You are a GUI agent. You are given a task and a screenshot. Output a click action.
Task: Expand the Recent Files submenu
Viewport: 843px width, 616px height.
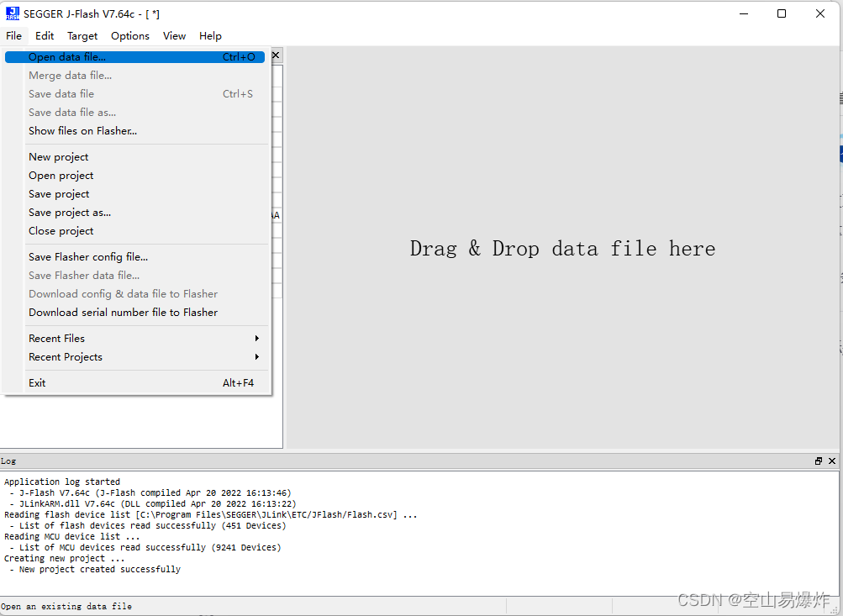click(x=135, y=339)
